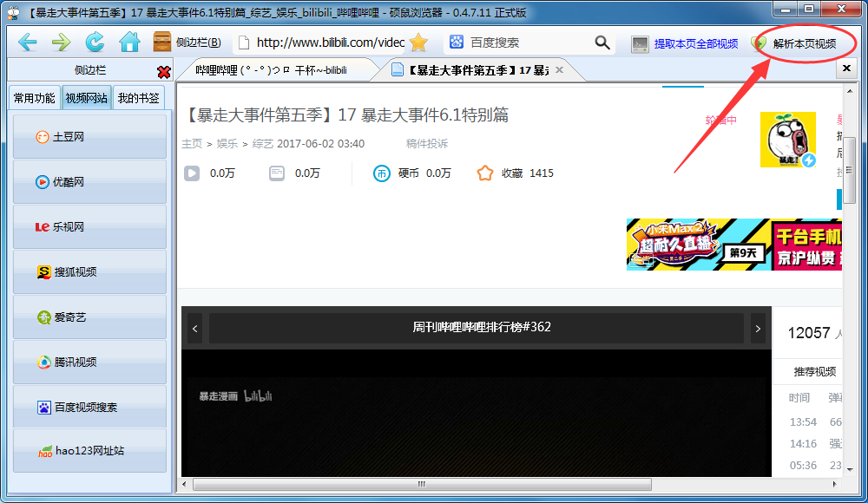Click the 收藏 favorite star icon
Viewport: 868px width, 503px height.
pyautogui.click(x=485, y=173)
